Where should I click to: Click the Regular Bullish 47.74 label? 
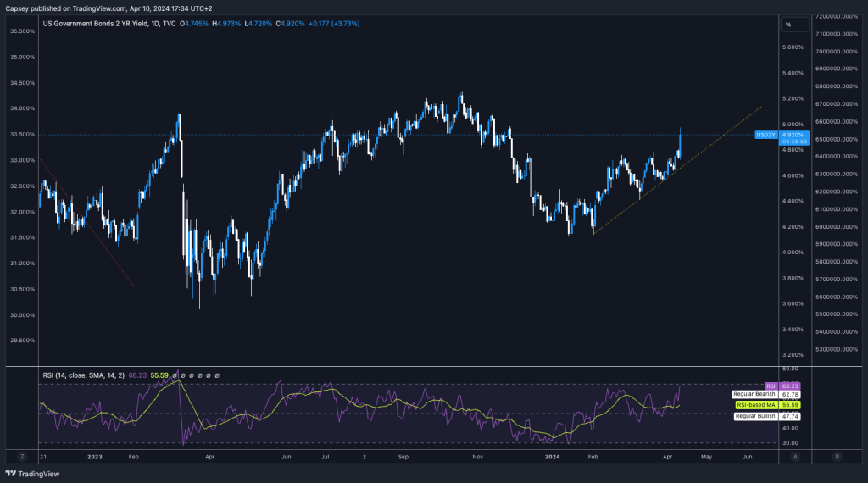click(766, 417)
